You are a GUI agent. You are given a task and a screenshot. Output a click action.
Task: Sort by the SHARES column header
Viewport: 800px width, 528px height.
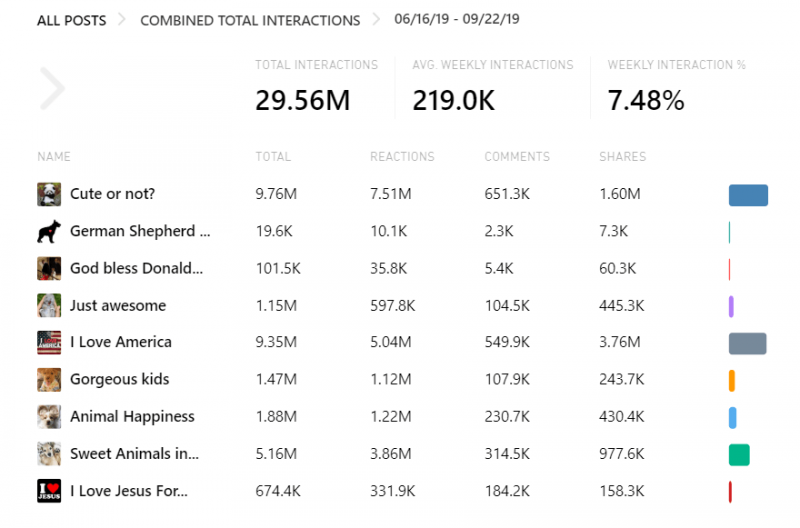tap(622, 157)
